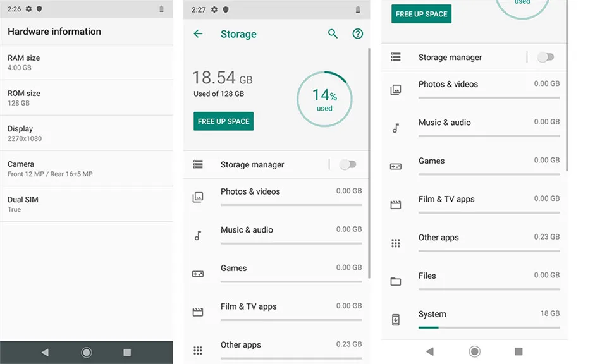This screenshot has width=607, height=364.
Task: Open Games label in right screen
Action: (431, 161)
